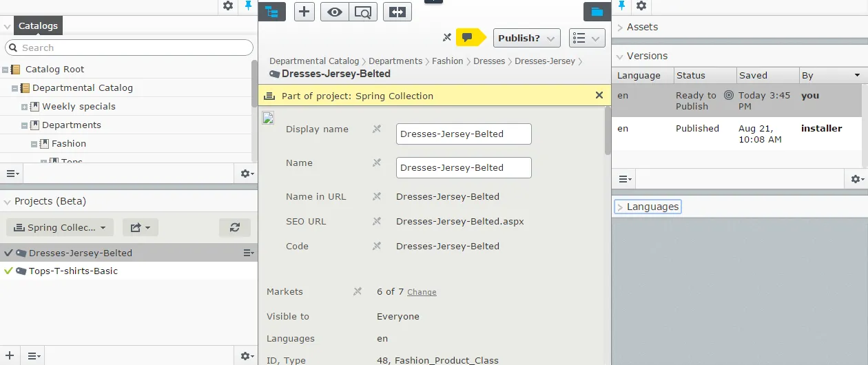This screenshot has width=868, height=365.
Task: Click the plus at Projects pane bottom
Action: [10, 356]
